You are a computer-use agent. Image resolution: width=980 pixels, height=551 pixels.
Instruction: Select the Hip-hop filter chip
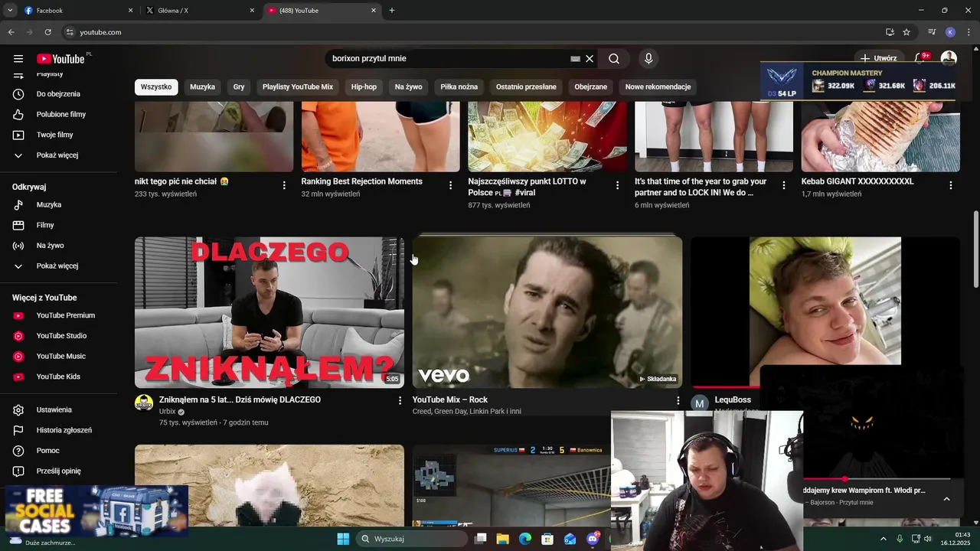(364, 86)
